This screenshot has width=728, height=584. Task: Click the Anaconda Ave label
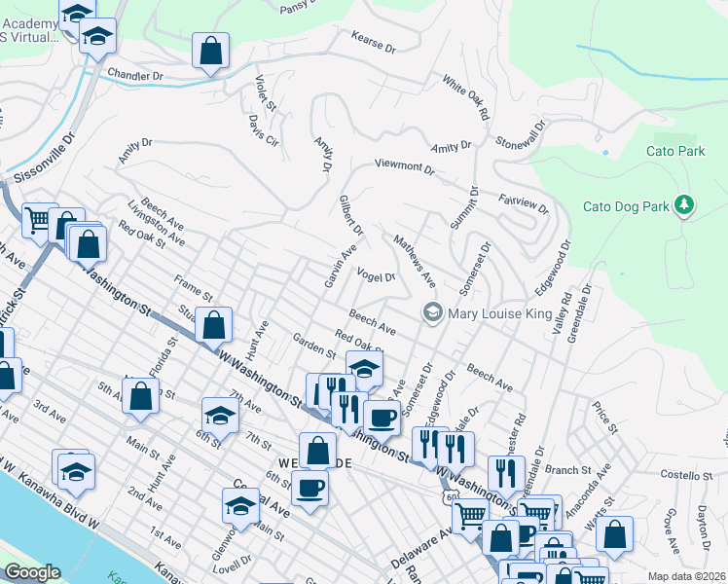pos(588,492)
